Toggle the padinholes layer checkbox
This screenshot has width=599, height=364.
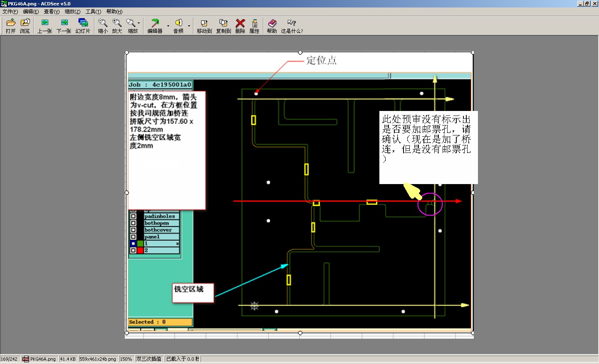(133, 216)
